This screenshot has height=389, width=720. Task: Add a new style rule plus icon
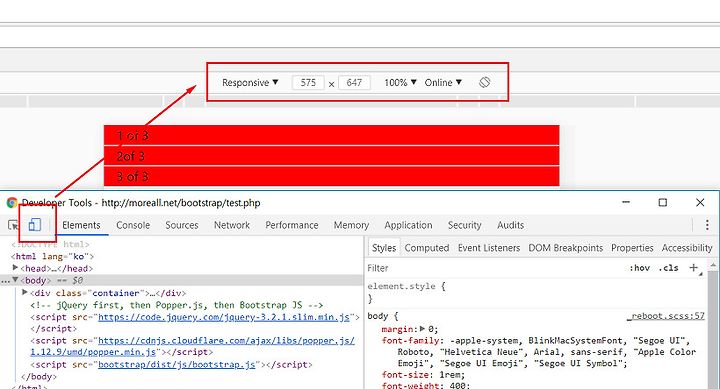coord(694,267)
